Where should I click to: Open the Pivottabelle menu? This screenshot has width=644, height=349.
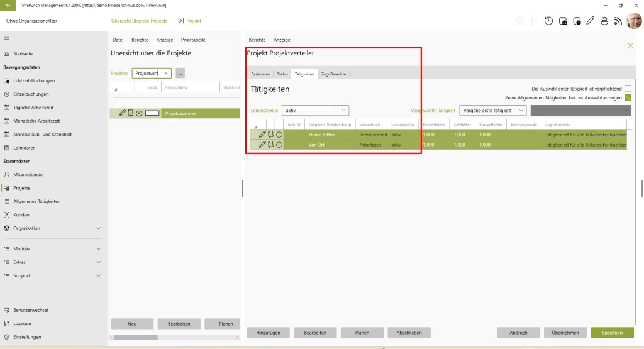coord(193,40)
